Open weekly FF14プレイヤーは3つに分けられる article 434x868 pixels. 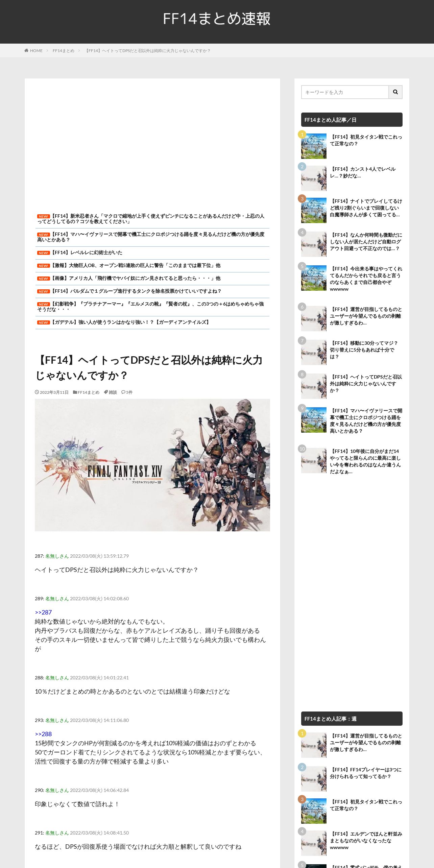[x=366, y=773]
